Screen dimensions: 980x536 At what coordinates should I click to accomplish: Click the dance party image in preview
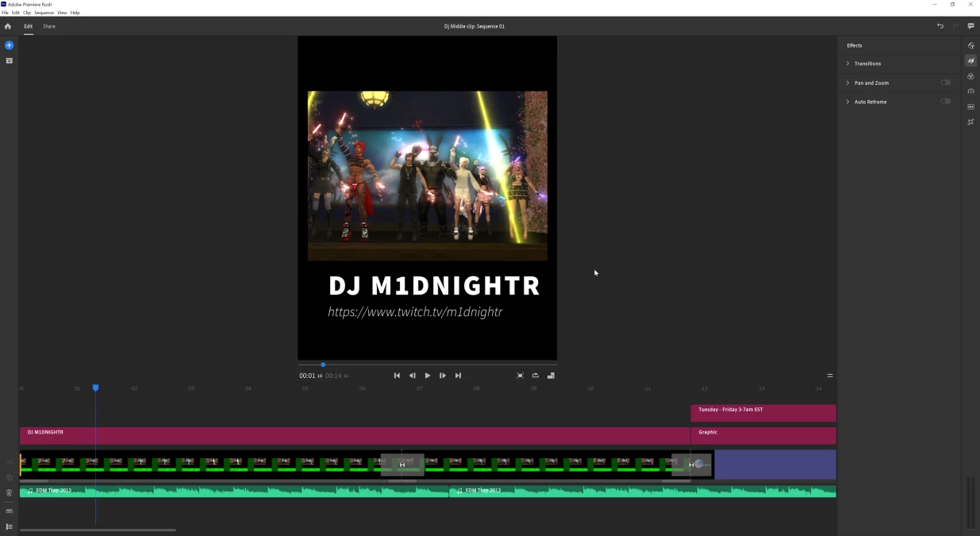pyautogui.click(x=428, y=175)
